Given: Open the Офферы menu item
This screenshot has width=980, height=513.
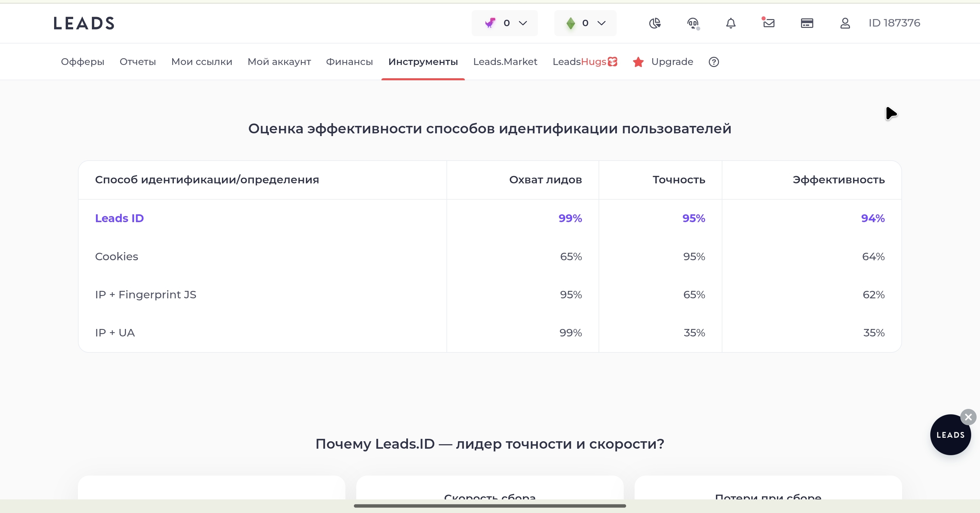Looking at the screenshot, I should point(83,62).
